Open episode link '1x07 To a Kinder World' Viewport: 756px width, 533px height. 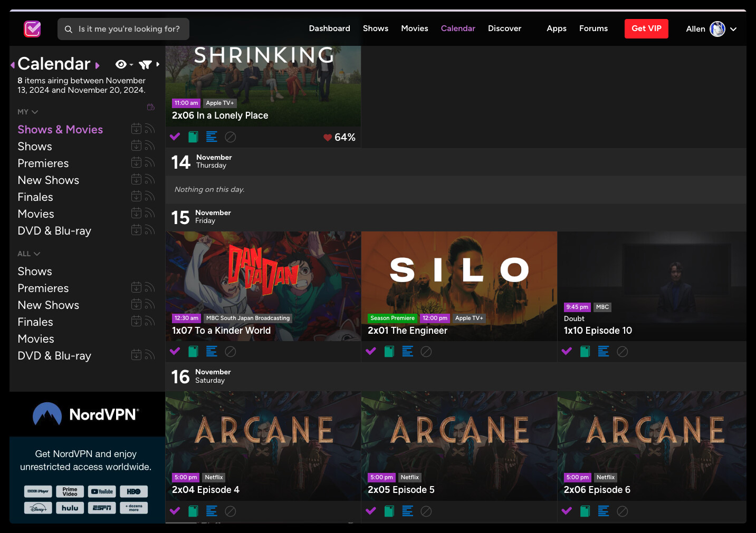pyautogui.click(x=221, y=331)
